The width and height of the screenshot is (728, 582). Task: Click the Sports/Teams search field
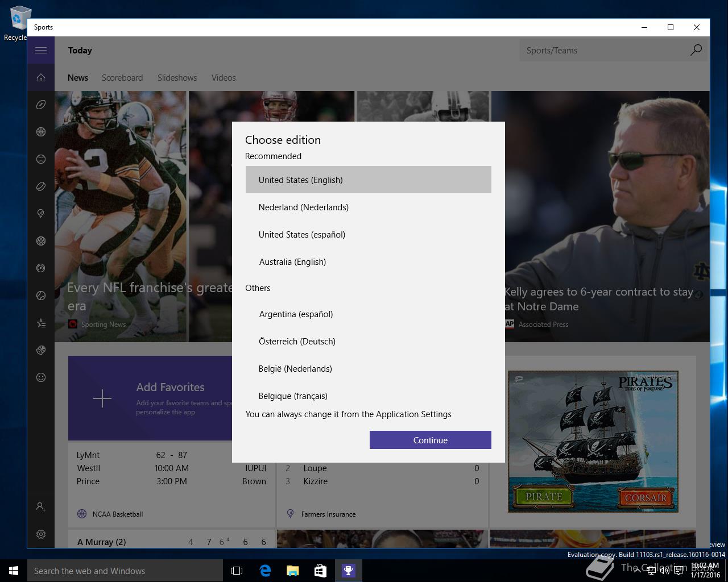tap(603, 51)
